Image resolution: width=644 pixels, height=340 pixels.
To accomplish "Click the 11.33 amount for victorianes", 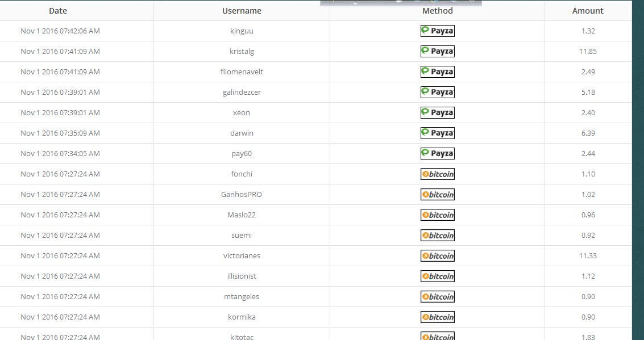I will click(x=588, y=255).
